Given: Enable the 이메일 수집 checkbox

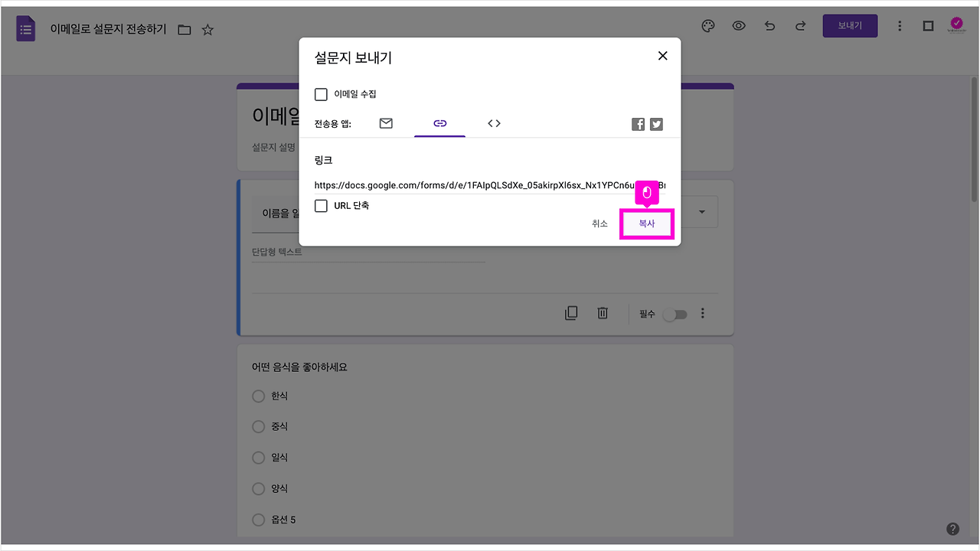Looking at the screenshot, I should pos(321,94).
